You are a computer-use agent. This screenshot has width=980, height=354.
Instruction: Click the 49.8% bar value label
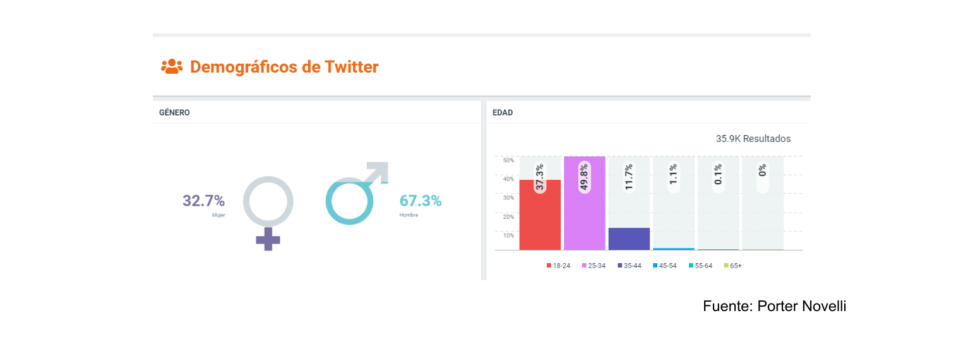click(x=585, y=178)
